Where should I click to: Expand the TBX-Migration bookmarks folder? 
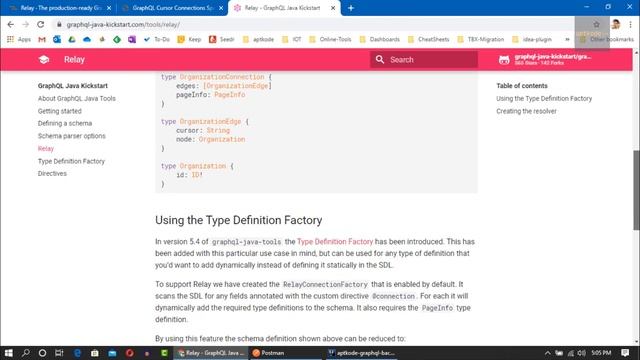pos(481,39)
